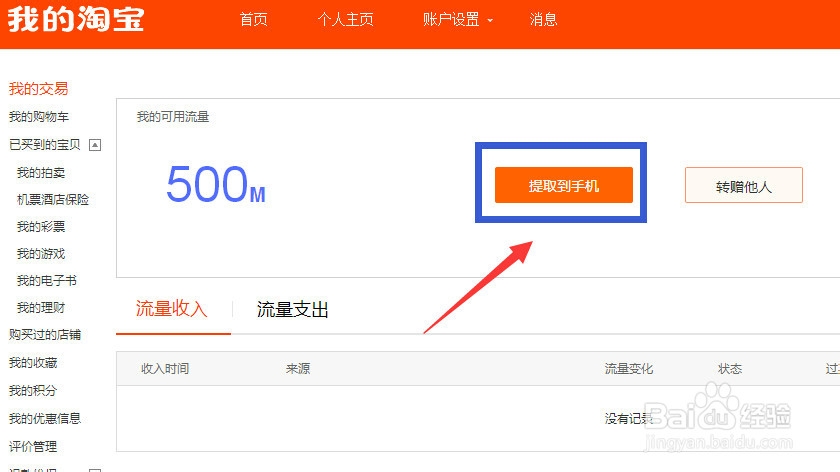Open 购买过的店铺 in the sidebar

[44, 335]
